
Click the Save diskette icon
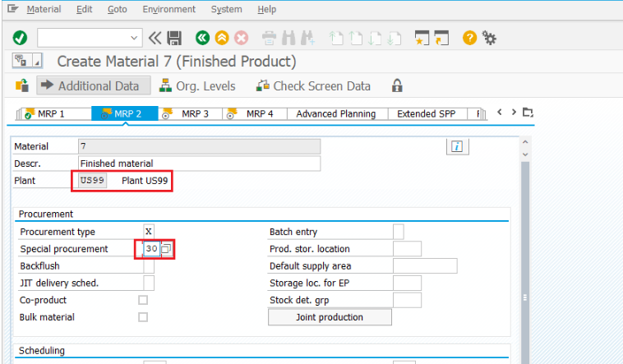click(x=174, y=38)
